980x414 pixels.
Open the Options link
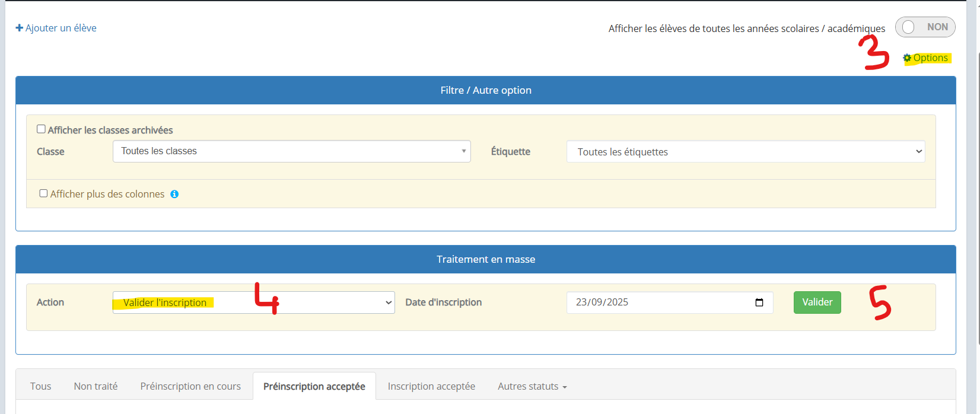coord(930,58)
